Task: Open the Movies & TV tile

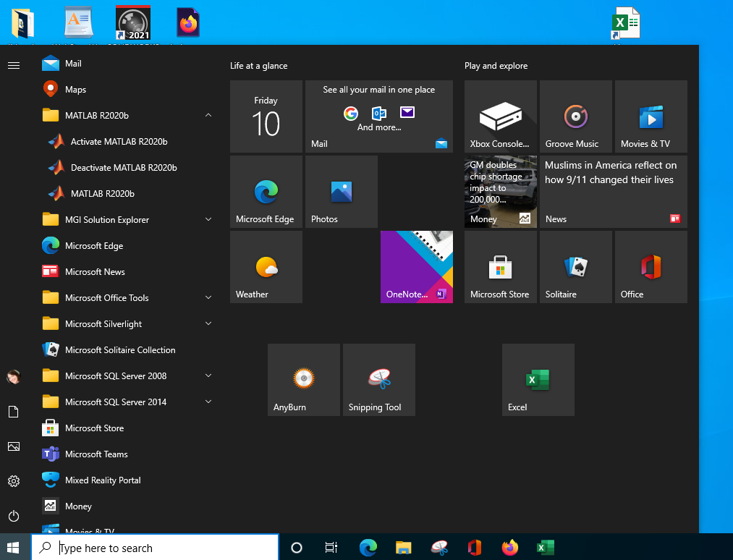Action: click(x=651, y=116)
